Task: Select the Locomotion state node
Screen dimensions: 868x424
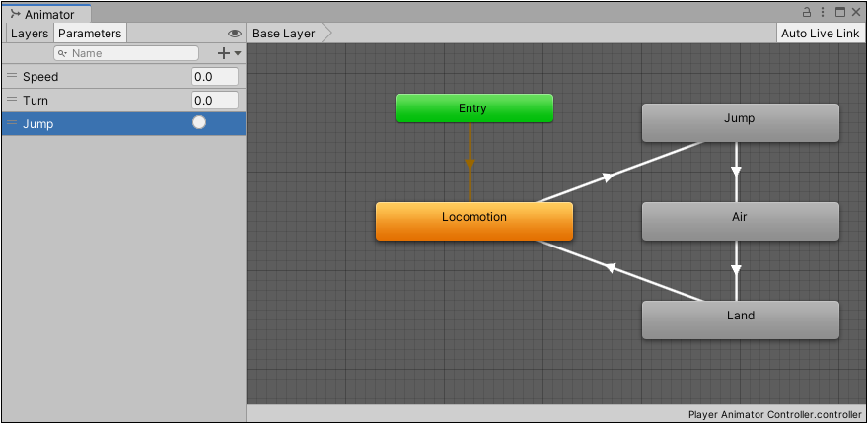Action: [x=473, y=221]
